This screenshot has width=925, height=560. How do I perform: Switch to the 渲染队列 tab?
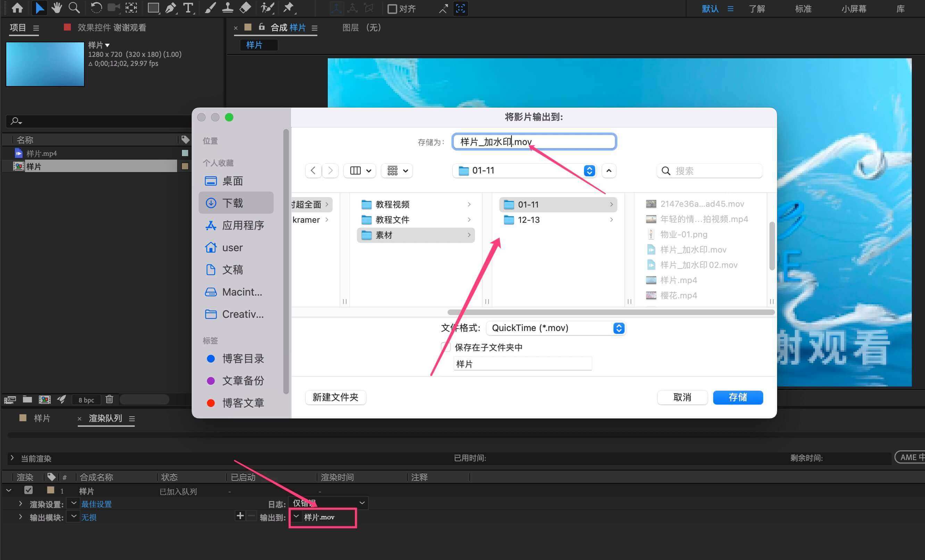click(105, 418)
